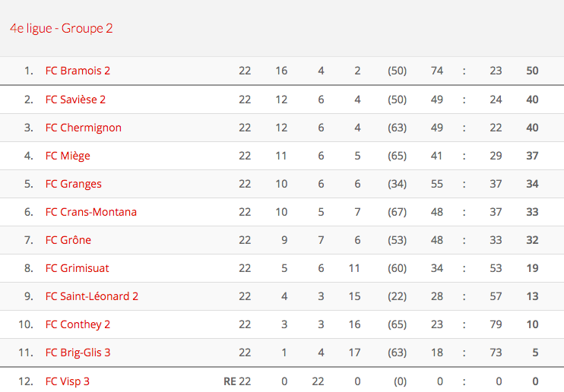Click the FC Savièse 2 team link

pyautogui.click(x=75, y=100)
